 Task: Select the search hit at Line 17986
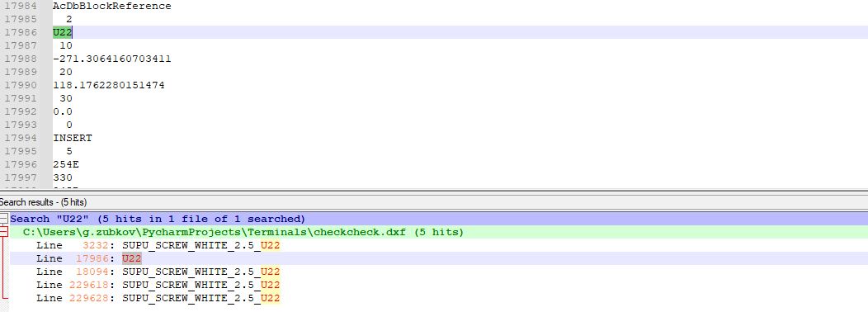click(x=89, y=259)
